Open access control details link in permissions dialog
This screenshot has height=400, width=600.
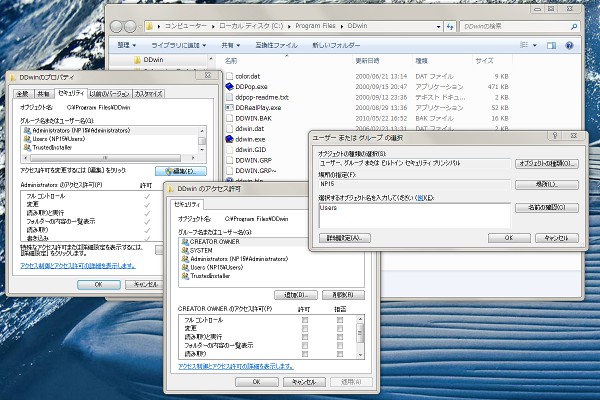click(x=236, y=366)
